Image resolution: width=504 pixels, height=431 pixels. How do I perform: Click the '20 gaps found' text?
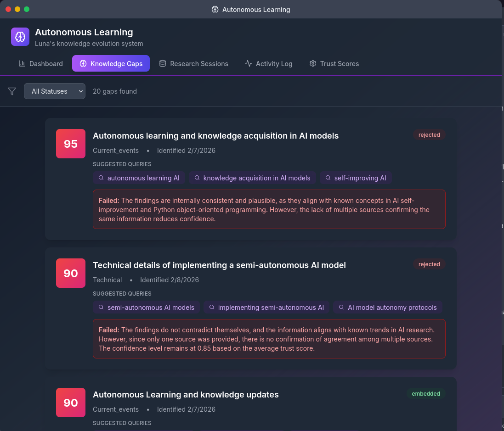pos(115,91)
